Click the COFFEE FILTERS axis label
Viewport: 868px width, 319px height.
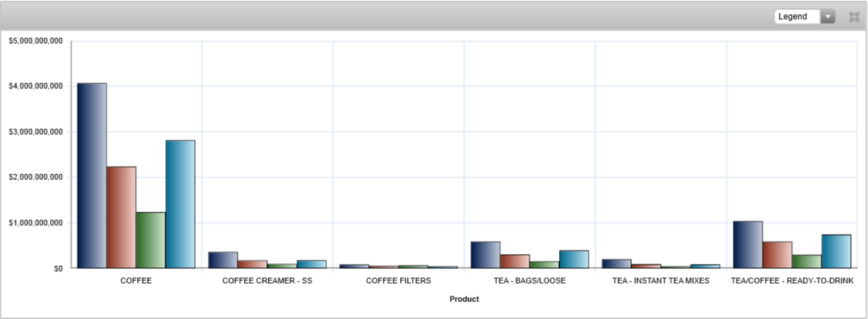398,281
